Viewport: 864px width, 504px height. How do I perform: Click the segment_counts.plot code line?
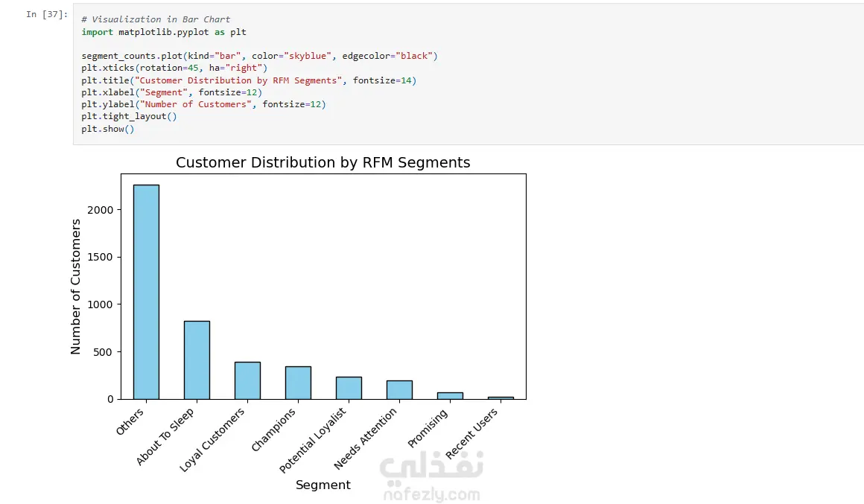point(259,56)
